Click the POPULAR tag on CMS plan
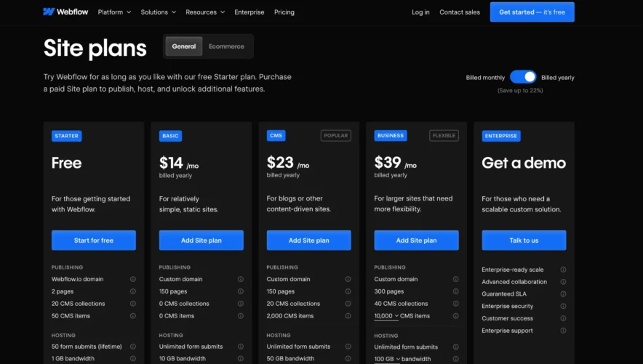This screenshot has width=643, height=364. click(x=336, y=136)
